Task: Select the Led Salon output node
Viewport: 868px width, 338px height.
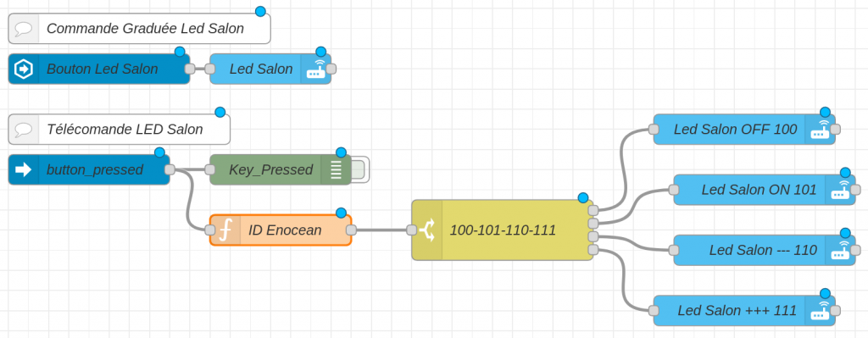Action: click(270, 69)
